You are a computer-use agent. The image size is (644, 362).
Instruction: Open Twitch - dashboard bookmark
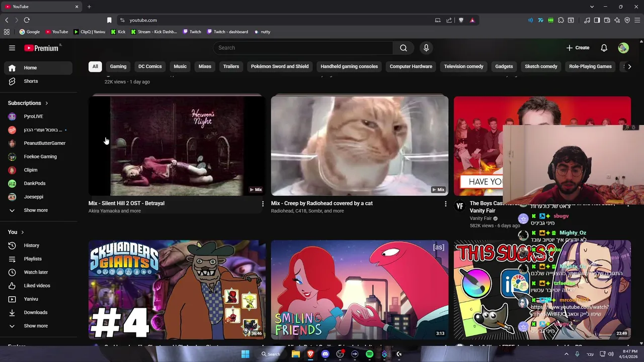[227, 32]
